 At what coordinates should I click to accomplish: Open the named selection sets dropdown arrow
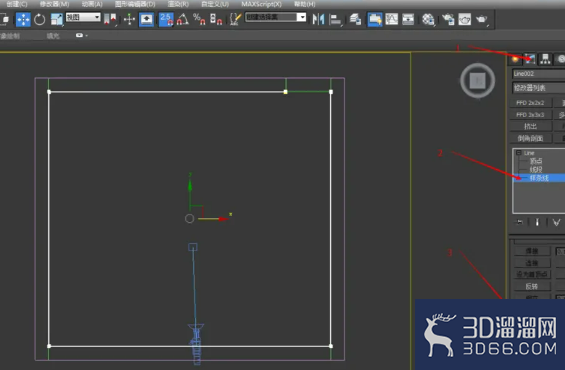(x=302, y=17)
